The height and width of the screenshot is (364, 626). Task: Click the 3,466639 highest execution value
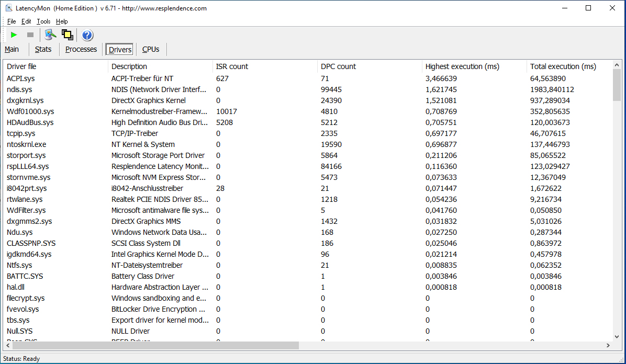[441, 78]
